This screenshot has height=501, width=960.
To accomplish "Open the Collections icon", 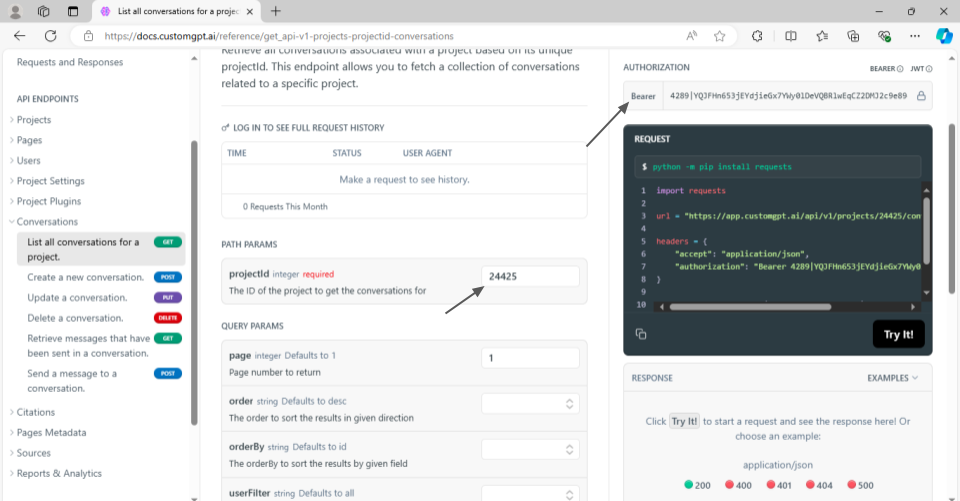I will tap(853, 36).
